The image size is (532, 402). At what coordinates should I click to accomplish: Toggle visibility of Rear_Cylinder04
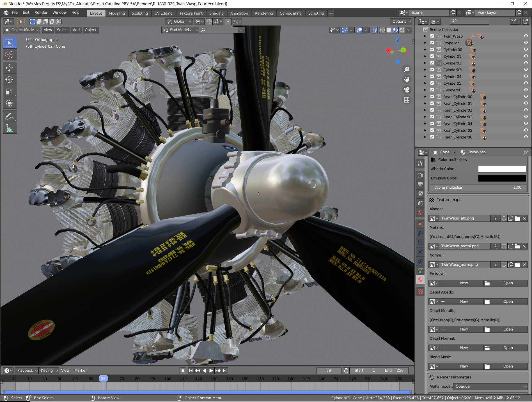click(526, 124)
